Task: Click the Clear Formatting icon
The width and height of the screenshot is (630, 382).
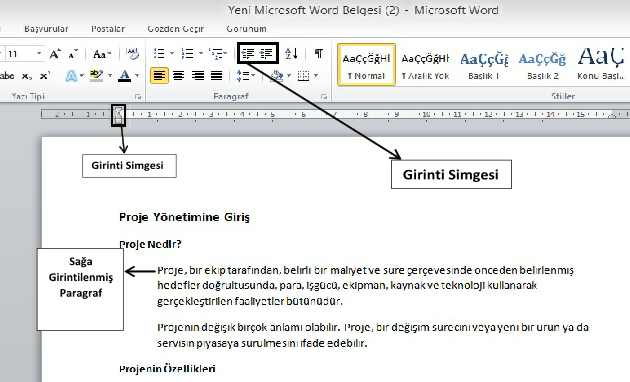Action: (132, 53)
